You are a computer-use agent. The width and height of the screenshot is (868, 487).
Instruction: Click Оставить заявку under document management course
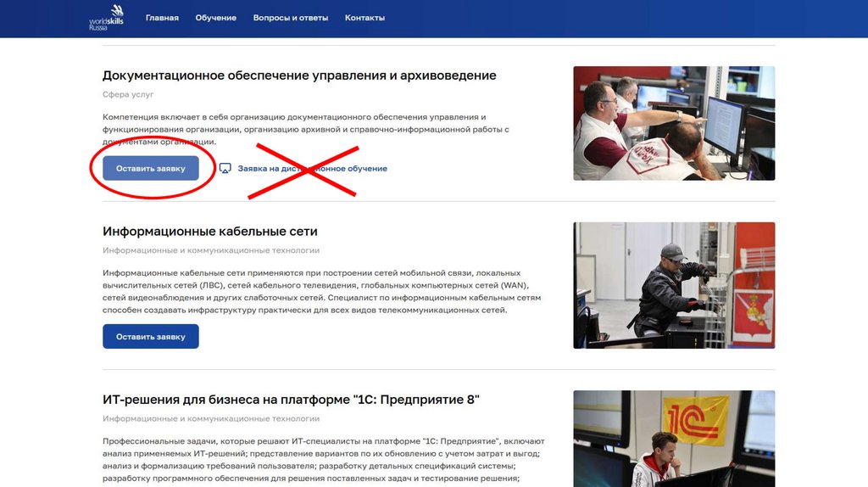pyautogui.click(x=151, y=169)
